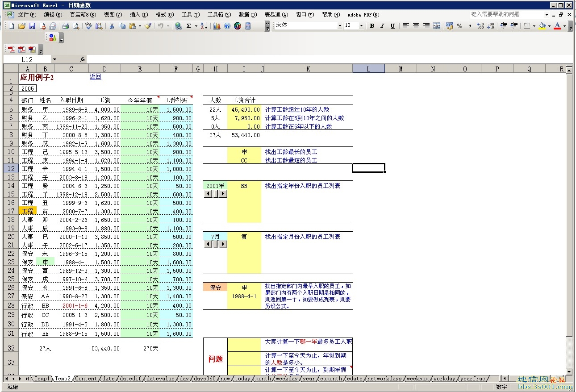Cut the selection with the scissors icon

click(x=112, y=26)
